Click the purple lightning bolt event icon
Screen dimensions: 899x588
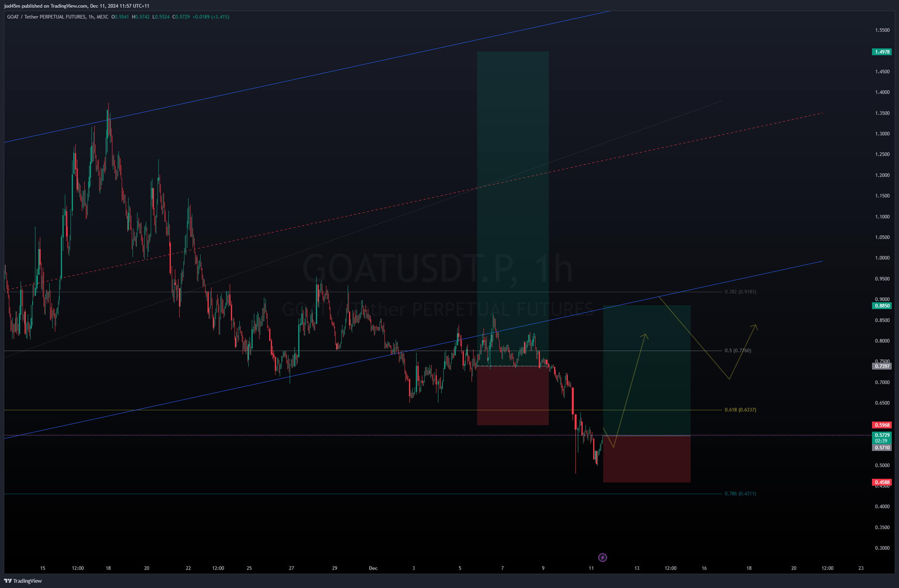coord(602,557)
